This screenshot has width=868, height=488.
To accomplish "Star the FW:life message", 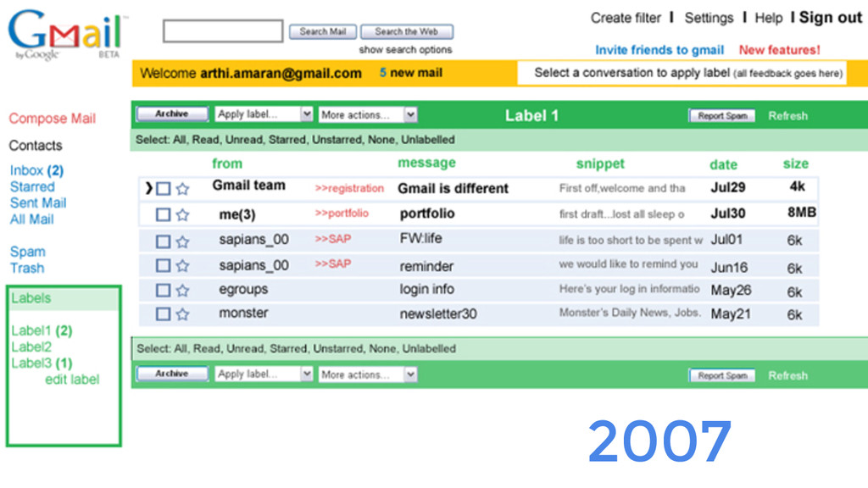I will tap(183, 241).
